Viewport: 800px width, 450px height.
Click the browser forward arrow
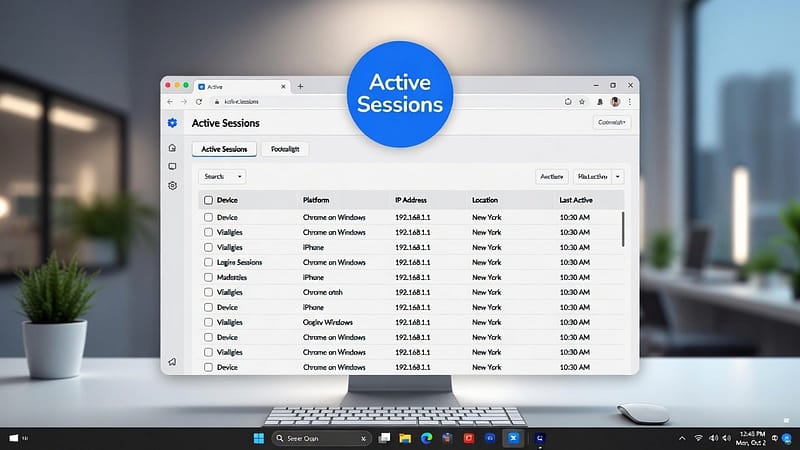click(x=184, y=102)
